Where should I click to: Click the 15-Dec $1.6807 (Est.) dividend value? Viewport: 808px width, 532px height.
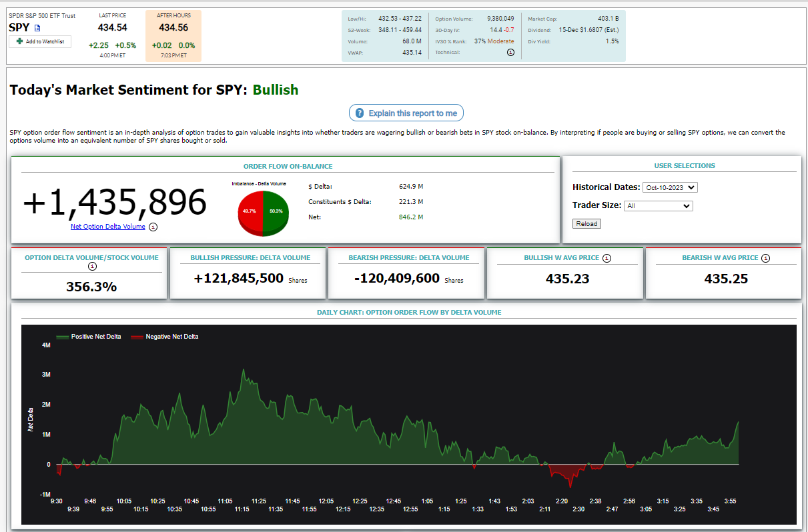pos(588,30)
